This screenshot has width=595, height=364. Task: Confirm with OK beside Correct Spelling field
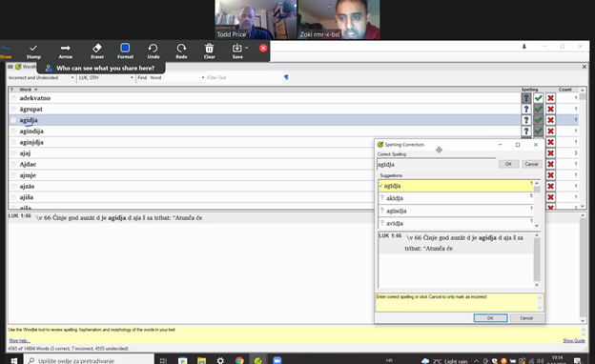click(x=508, y=164)
